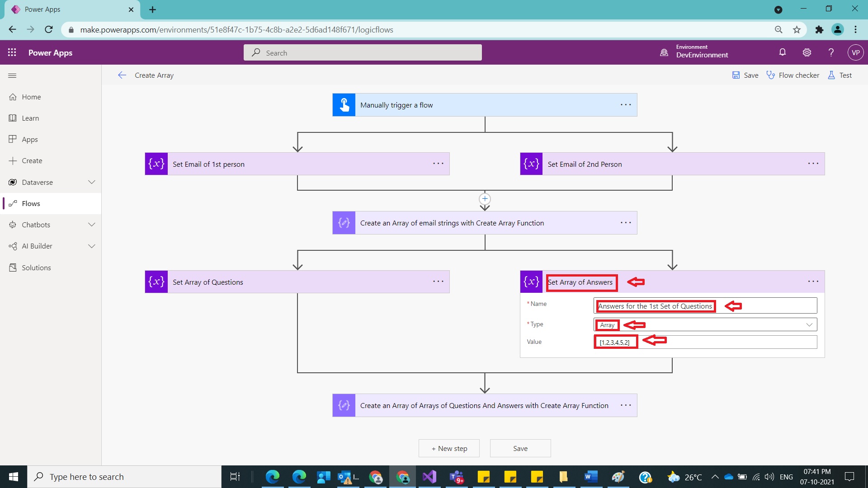Open Power Apps settings gear

click(x=807, y=52)
